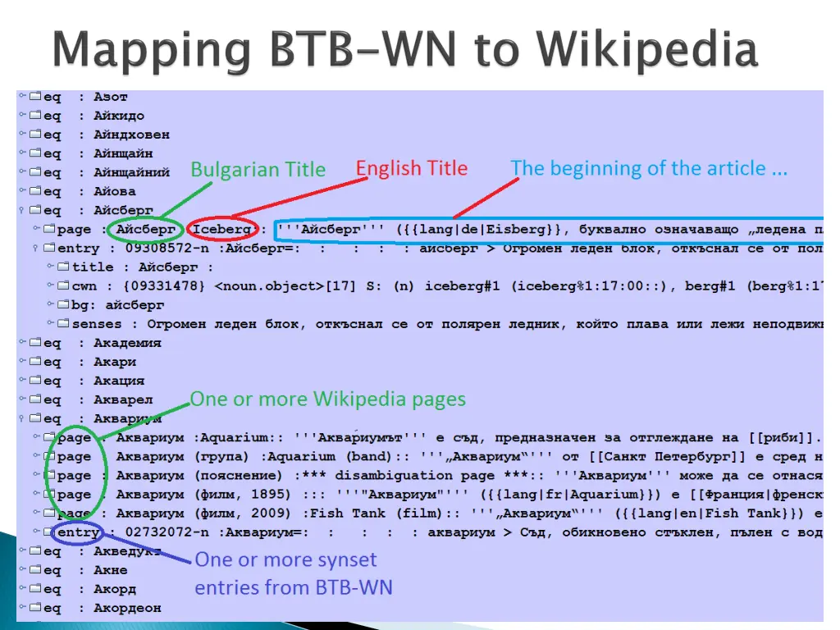Click the folder icon of the Акварел row

click(x=35, y=399)
